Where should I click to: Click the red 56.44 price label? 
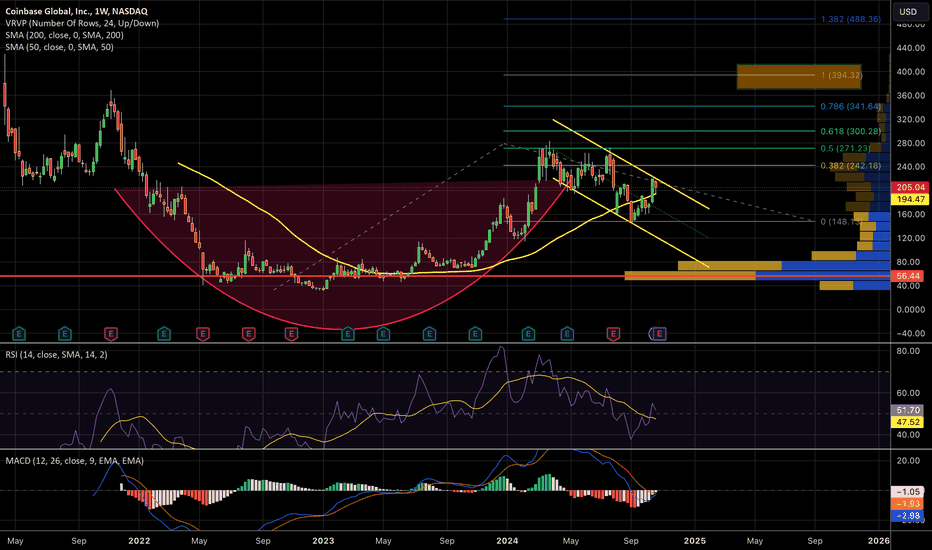tap(908, 276)
